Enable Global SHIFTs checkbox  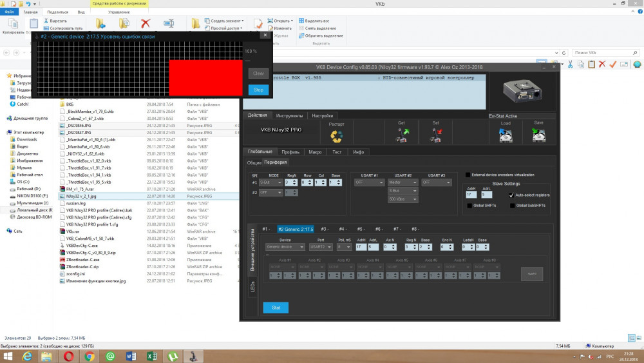coord(470,205)
